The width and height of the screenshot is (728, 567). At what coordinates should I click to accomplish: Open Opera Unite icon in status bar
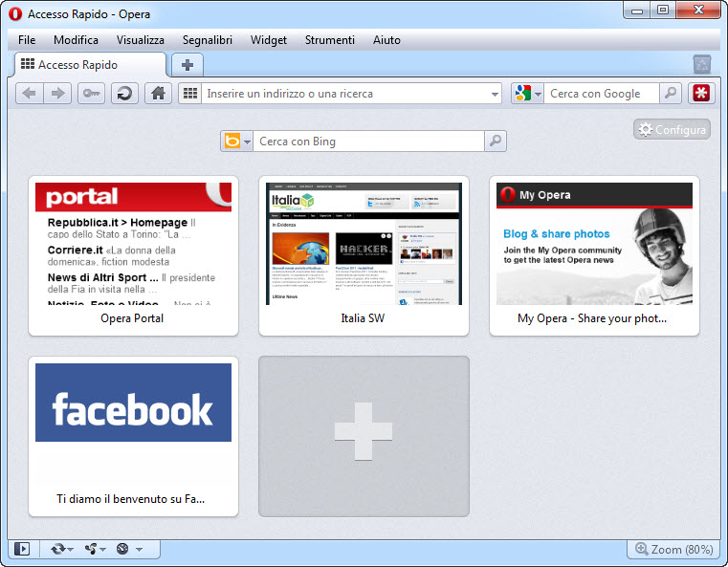(x=91, y=550)
